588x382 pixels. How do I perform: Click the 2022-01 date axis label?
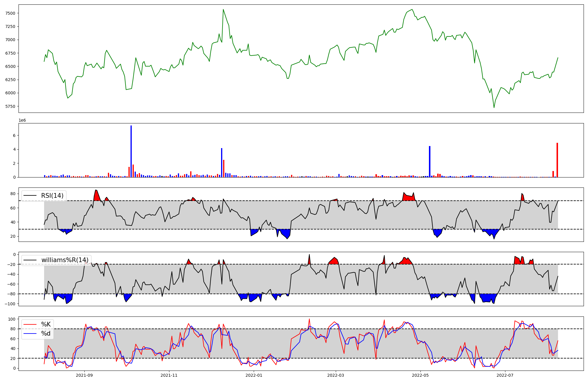pos(253,375)
